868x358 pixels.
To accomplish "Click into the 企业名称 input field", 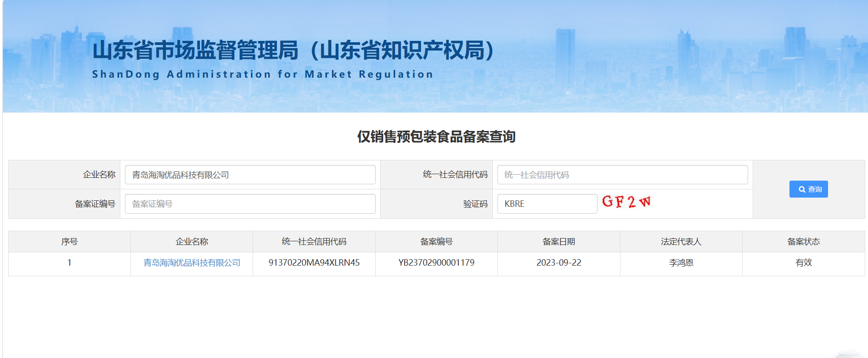I will pos(250,175).
